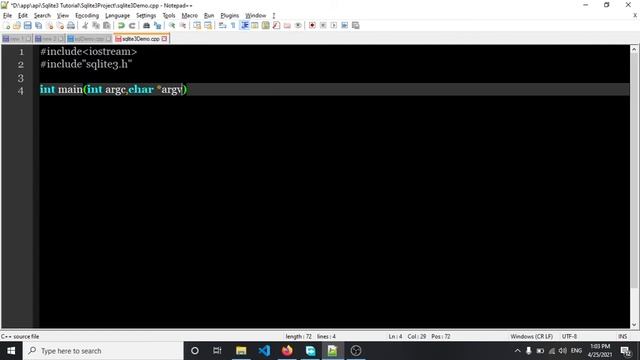
Task: Toggle INS insert mode in the status bar
Action: coord(622,336)
